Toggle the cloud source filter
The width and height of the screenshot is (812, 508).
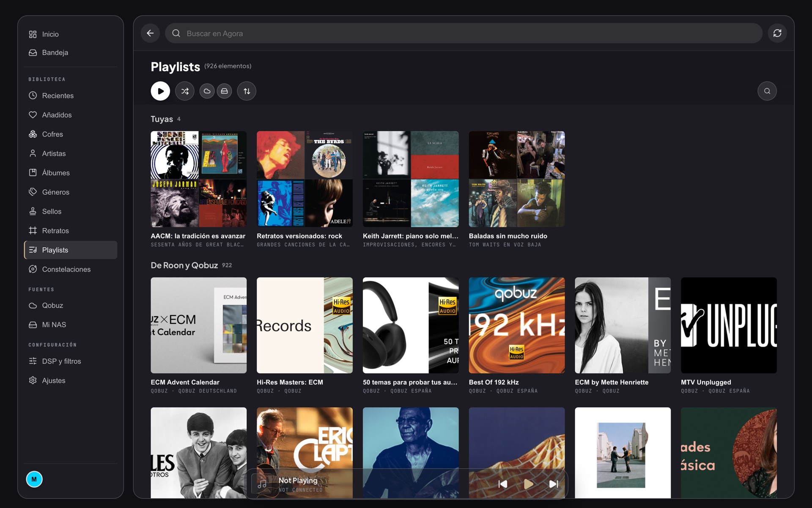[x=207, y=91]
